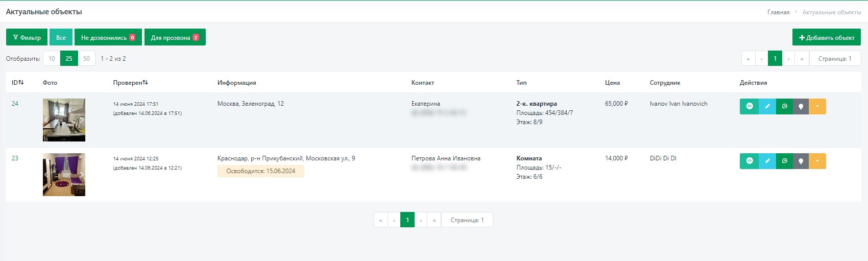Open WhatsApp for object 24
Image resolution: width=868 pixels, height=261 pixels.
pyautogui.click(x=784, y=106)
